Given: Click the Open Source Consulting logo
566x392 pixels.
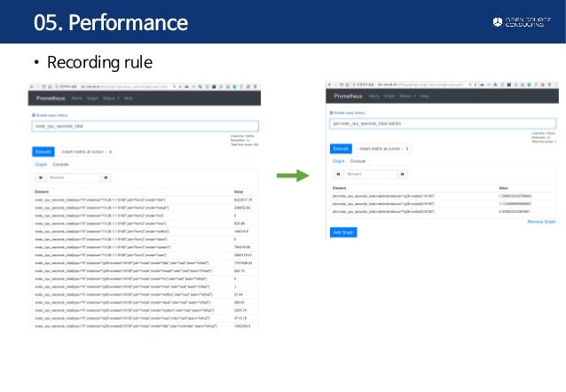Looking at the screenshot, I should 522,22.
